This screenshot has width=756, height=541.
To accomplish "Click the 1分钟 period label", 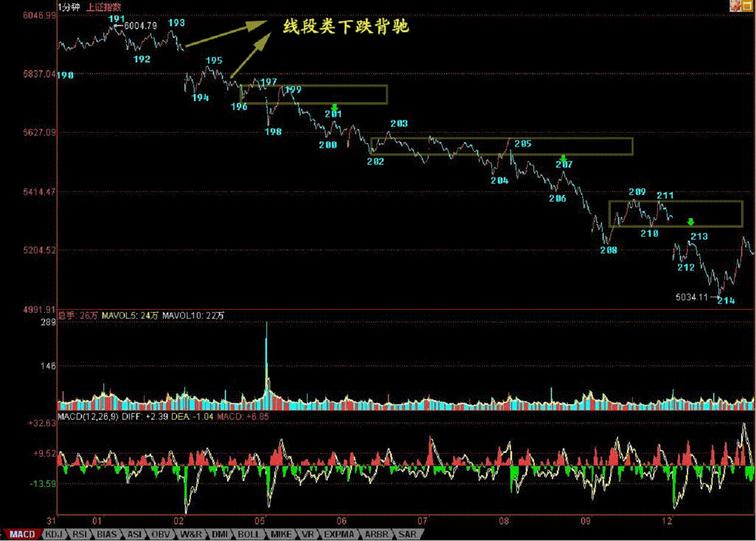I will [x=70, y=7].
